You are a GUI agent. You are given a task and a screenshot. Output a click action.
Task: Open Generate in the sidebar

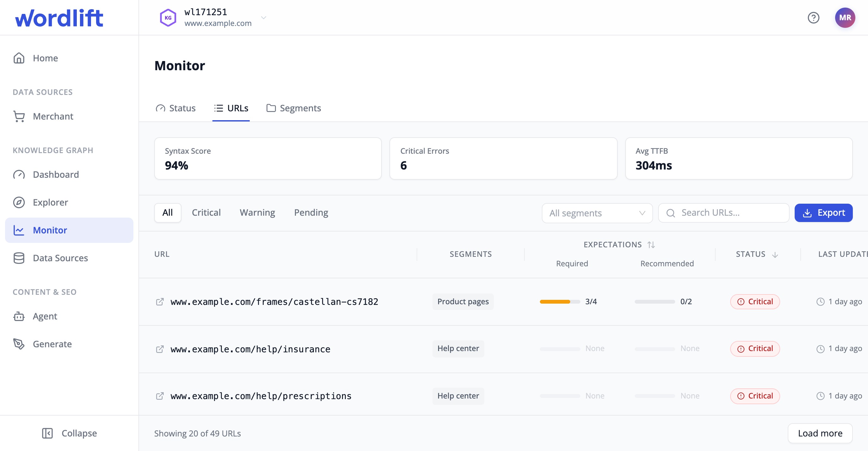69,344
